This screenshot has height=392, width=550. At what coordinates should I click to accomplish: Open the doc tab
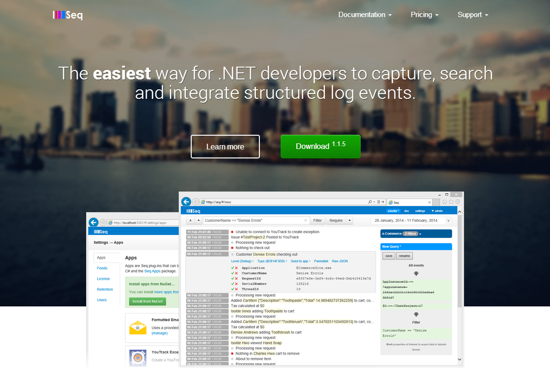tap(407, 211)
